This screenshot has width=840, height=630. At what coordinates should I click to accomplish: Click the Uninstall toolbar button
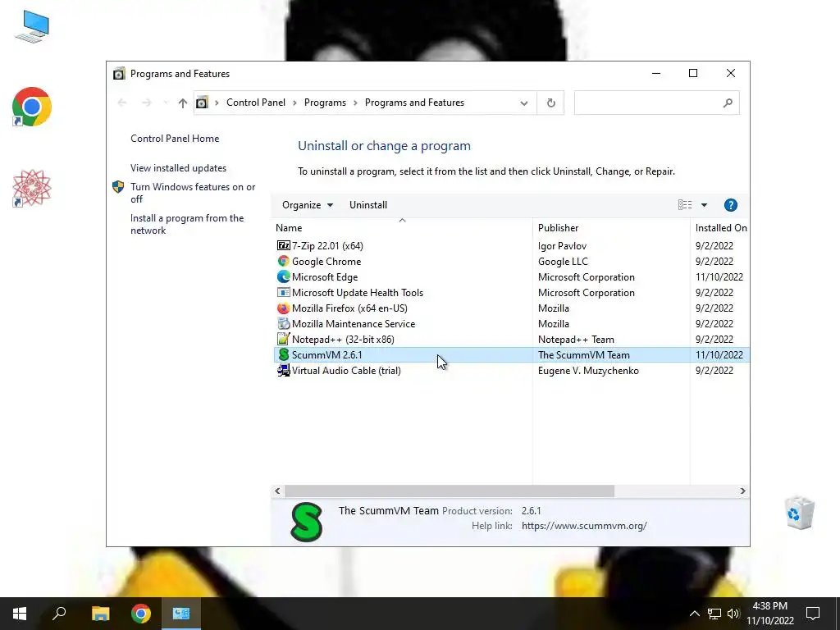(x=368, y=205)
